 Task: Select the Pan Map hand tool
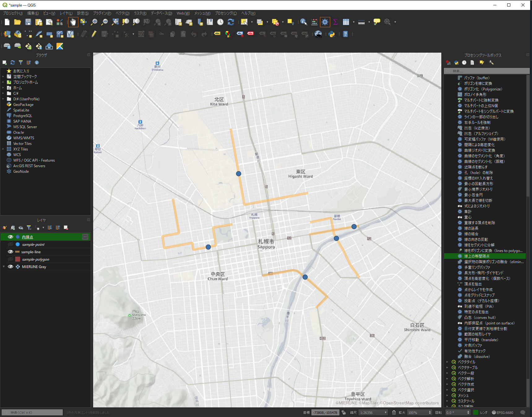tap(73, 22)
